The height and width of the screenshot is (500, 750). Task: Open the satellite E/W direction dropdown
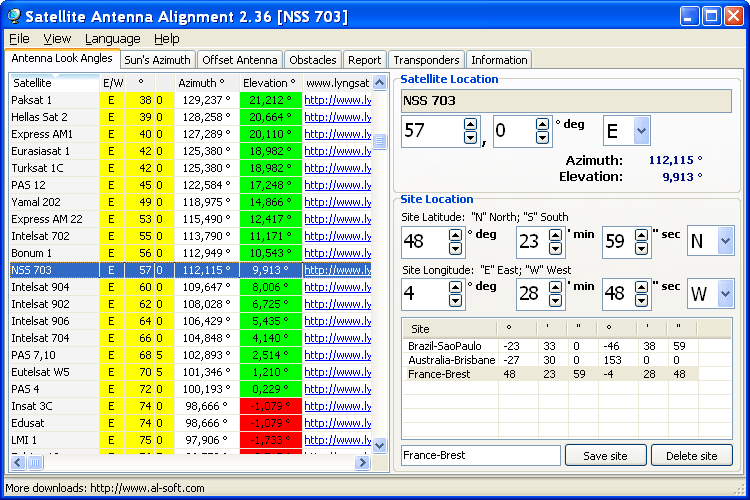[x=641, y=131]
